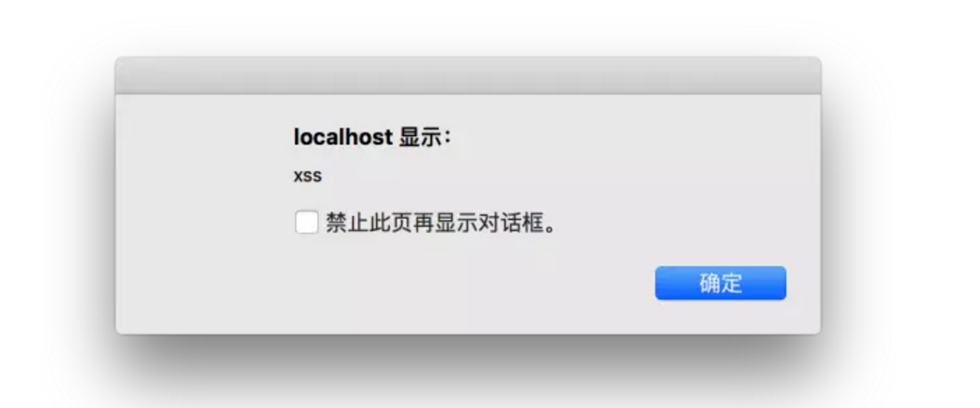This screenshot has height=408, width=980.
Task: Click empty dialog space left of 确定
Action: (437, 283)
